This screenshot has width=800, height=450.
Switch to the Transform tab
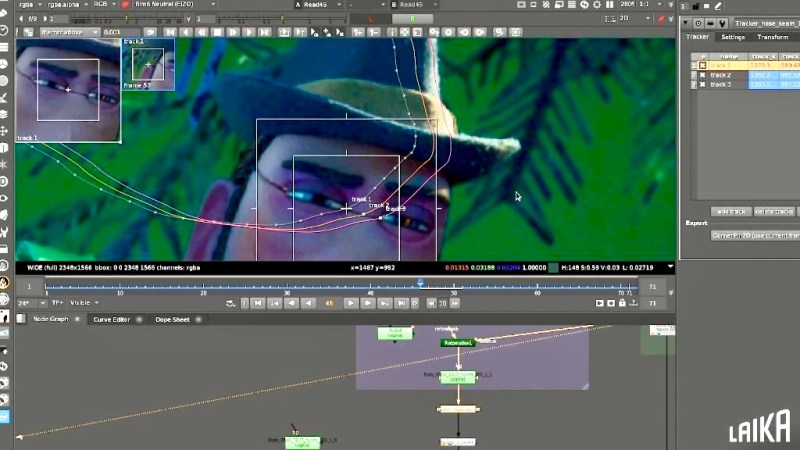point(772,37)
